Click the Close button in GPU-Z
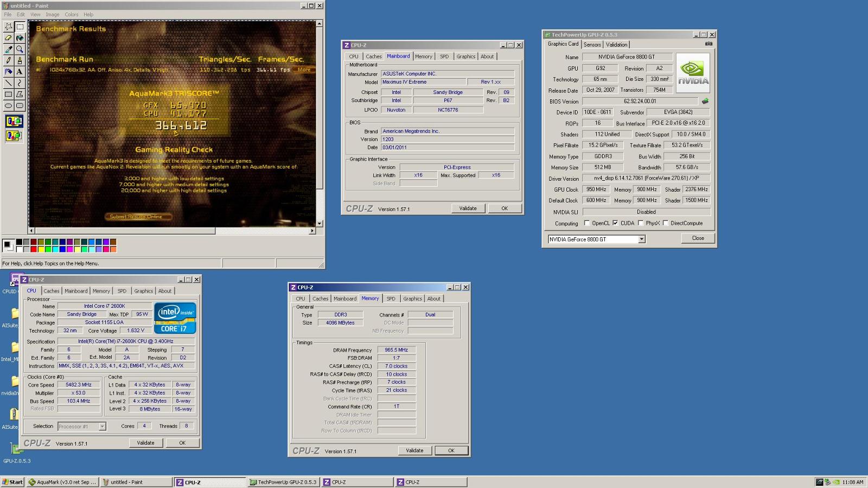868x488 pixels. point(698,238)
